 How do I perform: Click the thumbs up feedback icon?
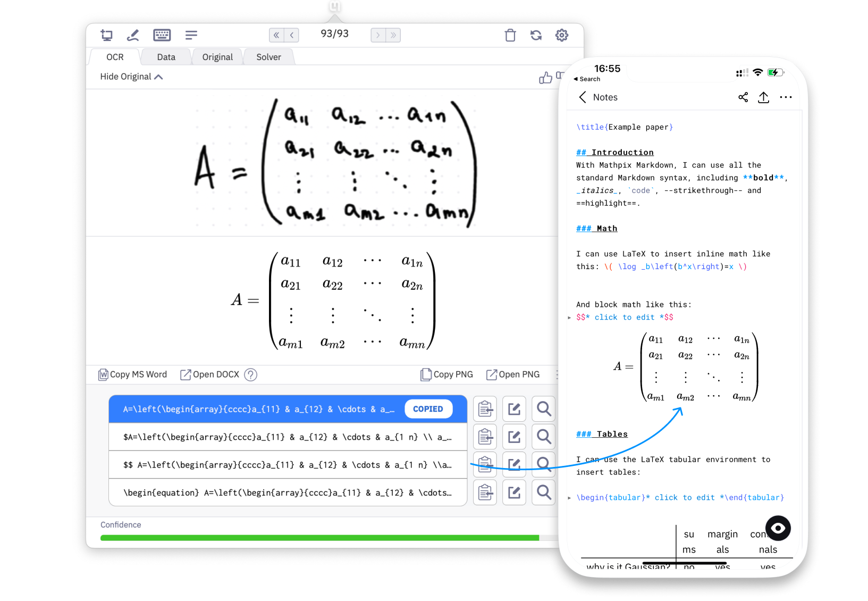tap(545, 77)
